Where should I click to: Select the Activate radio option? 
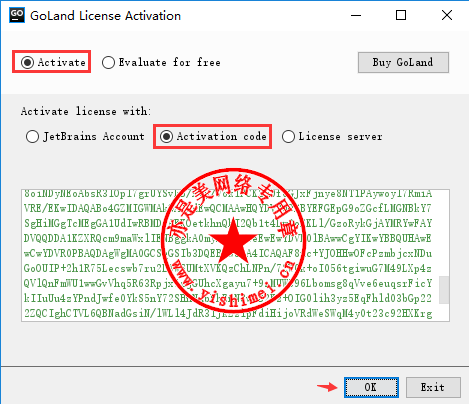(x=53, y=62)
